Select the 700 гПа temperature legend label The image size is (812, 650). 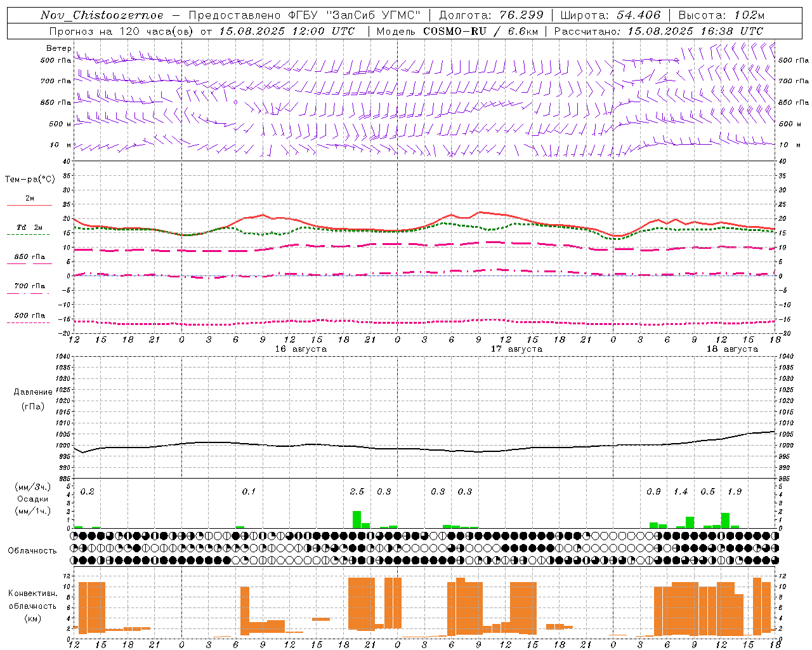[x=30, y=286]
